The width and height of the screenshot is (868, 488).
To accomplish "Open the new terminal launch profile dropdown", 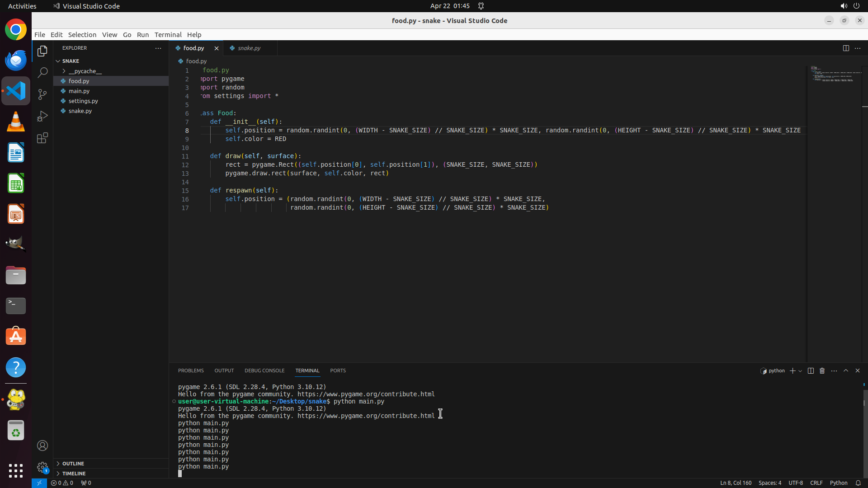I will [800, 371].
